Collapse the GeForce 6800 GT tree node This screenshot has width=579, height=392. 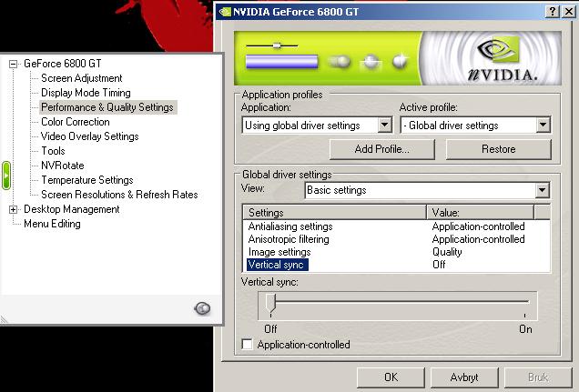(x=13, y=65)
